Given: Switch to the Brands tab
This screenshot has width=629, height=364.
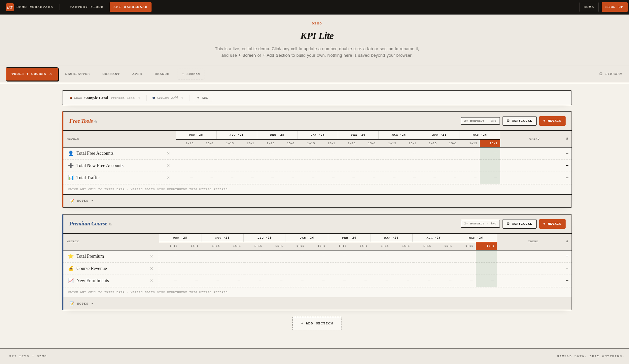Looking at the screenshot, I should pos(162,74).
